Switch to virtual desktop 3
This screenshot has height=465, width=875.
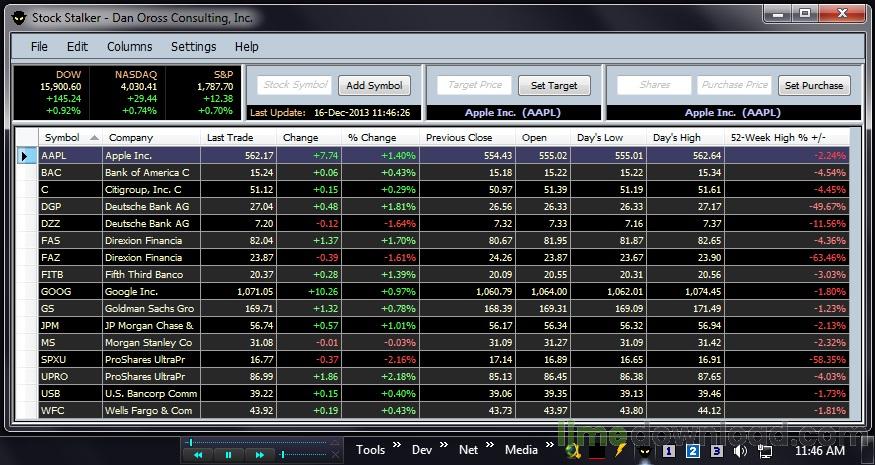[717, 450]
